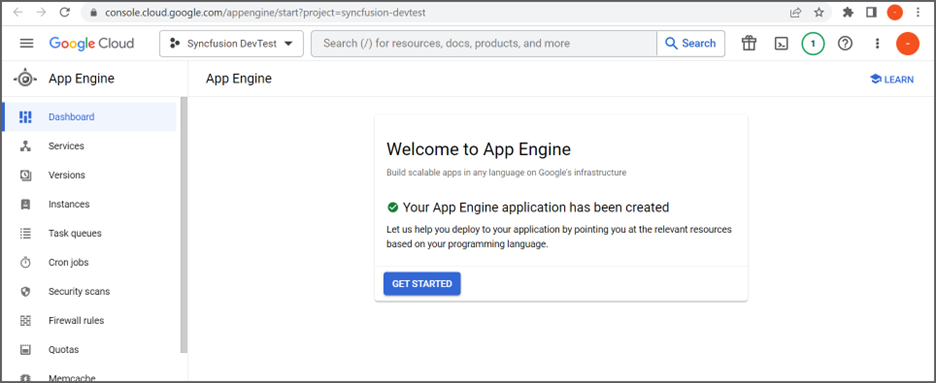Bookmark this page with star icon

(x=819, y=13)
